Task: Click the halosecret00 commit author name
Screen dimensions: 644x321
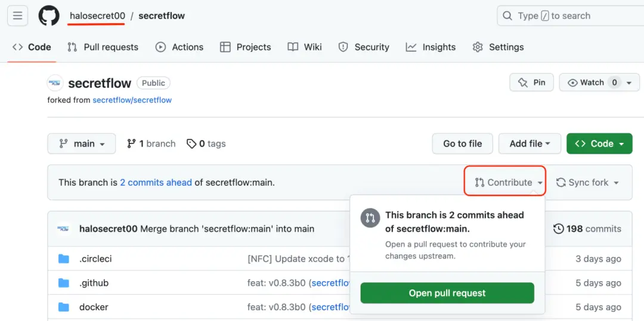Action: (x=109, y=229)
